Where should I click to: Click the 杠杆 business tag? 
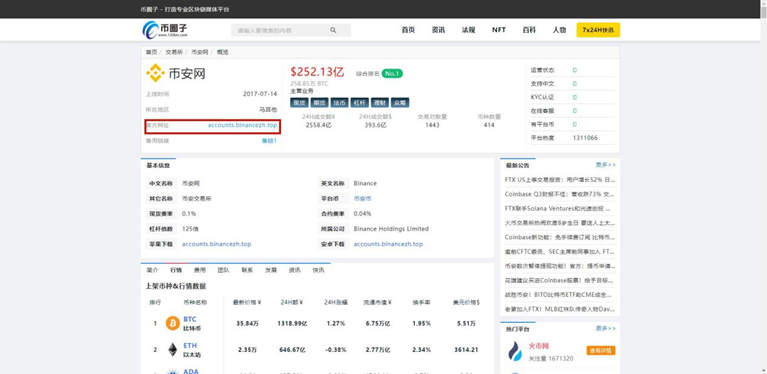360,103
